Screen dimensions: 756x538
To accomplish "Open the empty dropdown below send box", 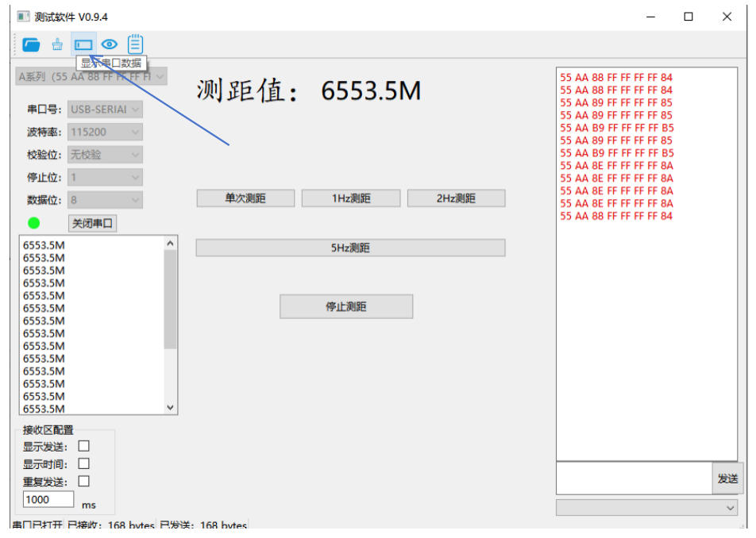I will (646, 507).
